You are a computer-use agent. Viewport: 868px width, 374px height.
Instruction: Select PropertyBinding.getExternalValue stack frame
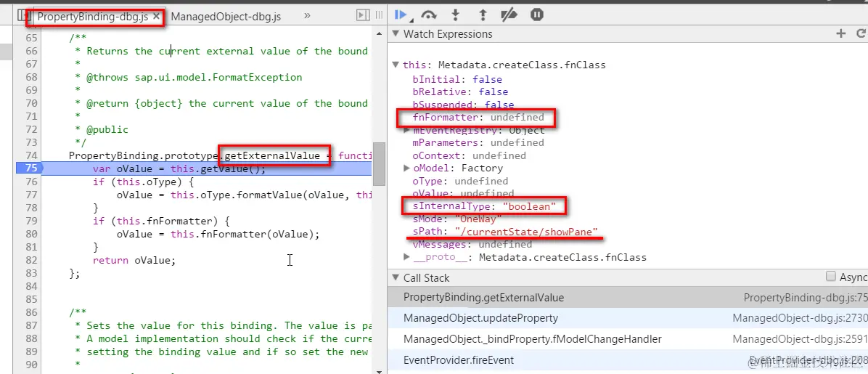point(628,298)
